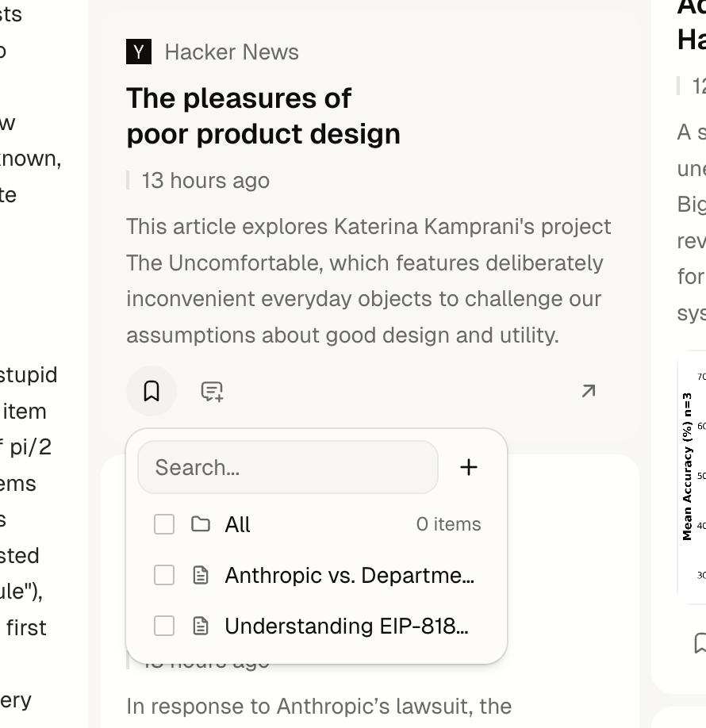Focus the Search input field

coord(288,467)
